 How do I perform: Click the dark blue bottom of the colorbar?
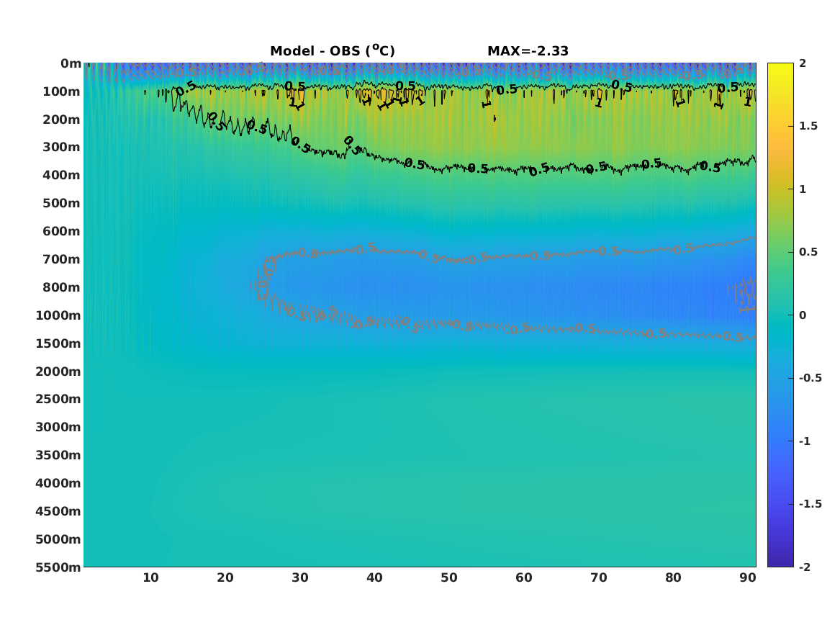tap(780, 562)
